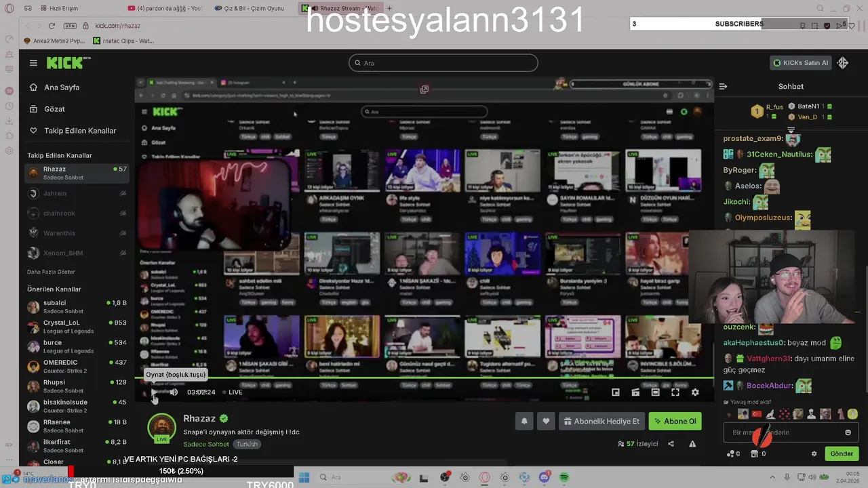Collapse the chat panel arrow icon
This screenshot has height=488, width=868.
(x=723, y=86)
